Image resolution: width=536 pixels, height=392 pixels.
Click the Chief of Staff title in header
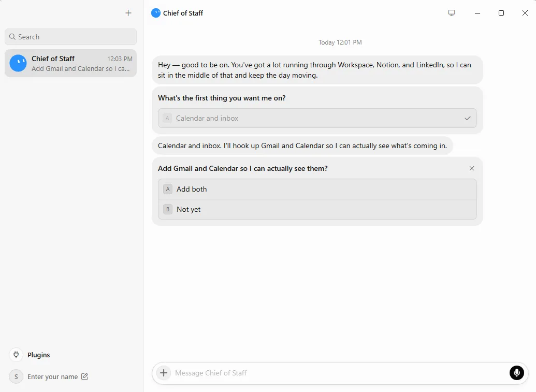pyautogui.click(x=183, y=13)
